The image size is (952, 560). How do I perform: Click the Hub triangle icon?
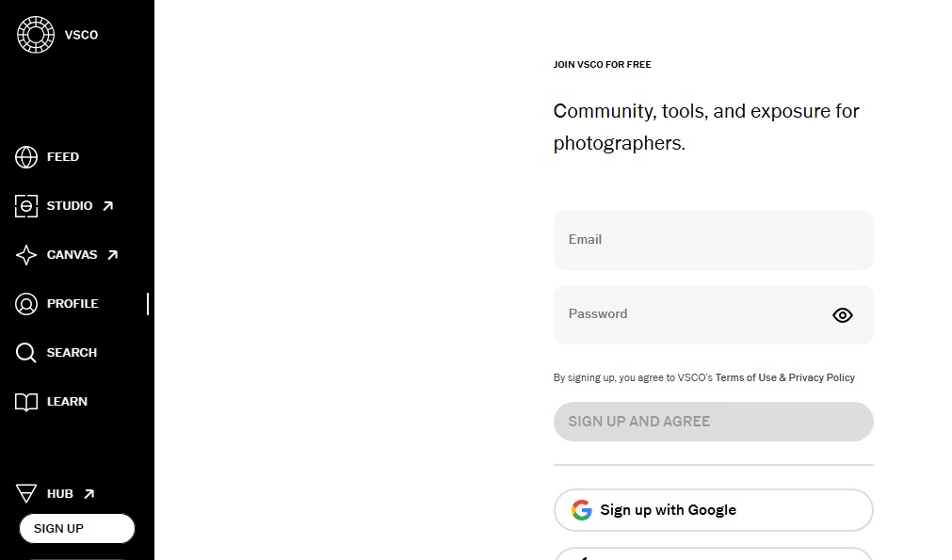(26, 494)
